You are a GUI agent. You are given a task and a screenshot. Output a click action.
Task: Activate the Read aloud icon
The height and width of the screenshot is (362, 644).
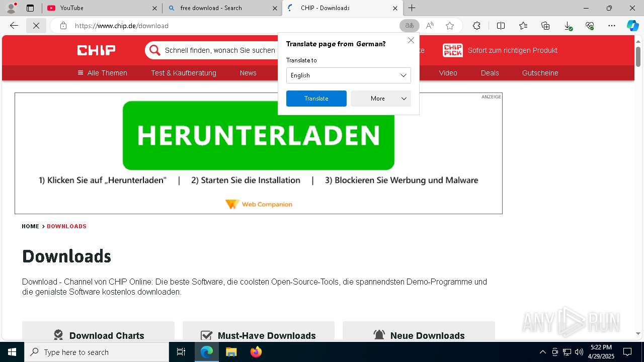[430, 26]
